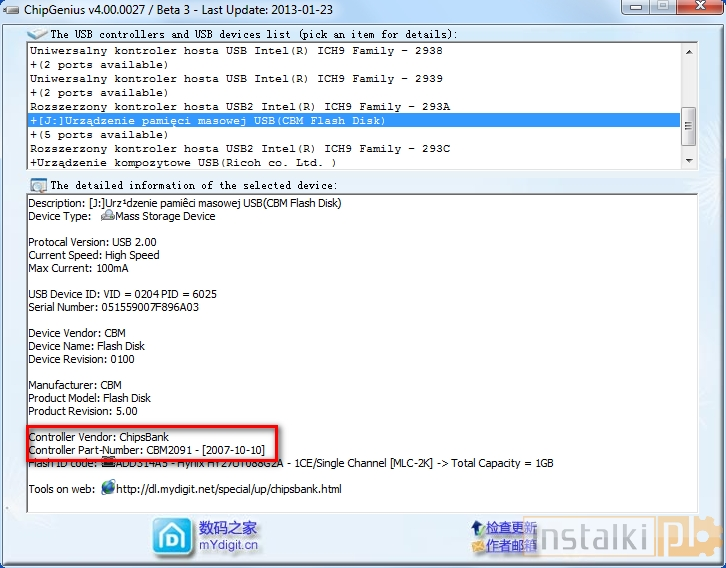Viewport: 726px width, 568px height.
Task: Select Intel ICH9 Family 2939 host controller
Action: click(236, 78)
